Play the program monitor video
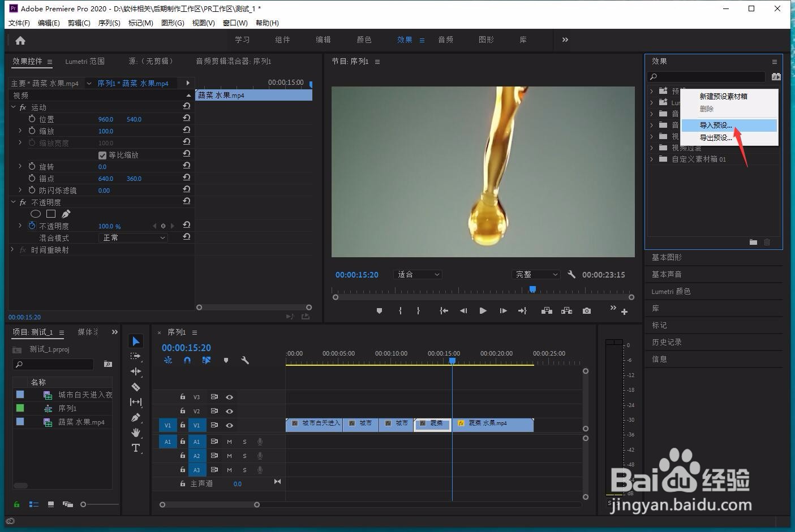The height and width of the screenshot is (532, 795). [483, 310]
